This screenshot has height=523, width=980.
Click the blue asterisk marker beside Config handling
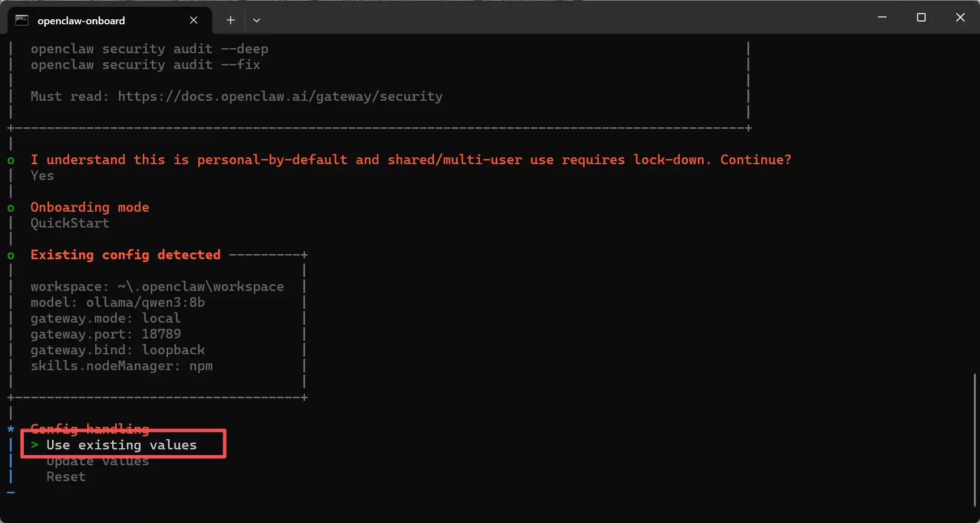[x=11, y=429]
